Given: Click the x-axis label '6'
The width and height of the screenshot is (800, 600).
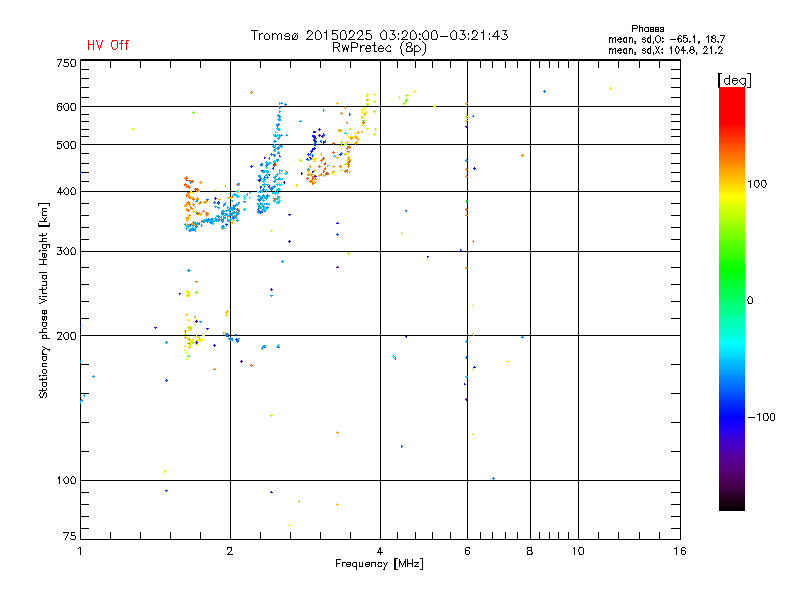Looking at the screenshot, I should pyautogui.click(x=467, y=551).
